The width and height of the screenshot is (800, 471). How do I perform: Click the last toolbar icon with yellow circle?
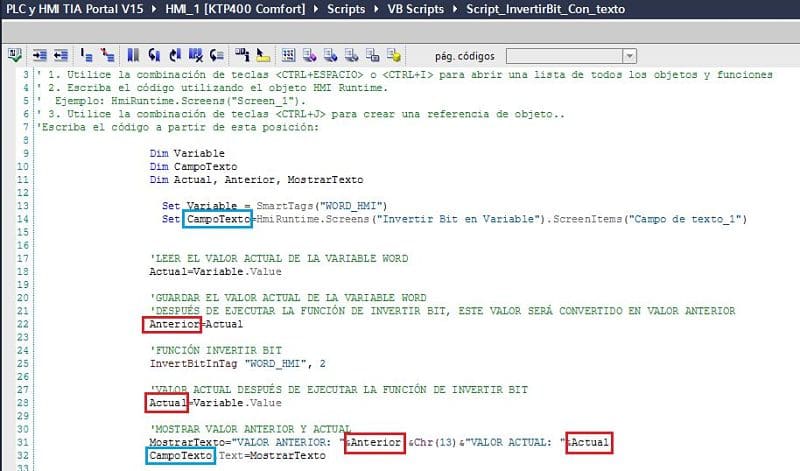[393, 55]
